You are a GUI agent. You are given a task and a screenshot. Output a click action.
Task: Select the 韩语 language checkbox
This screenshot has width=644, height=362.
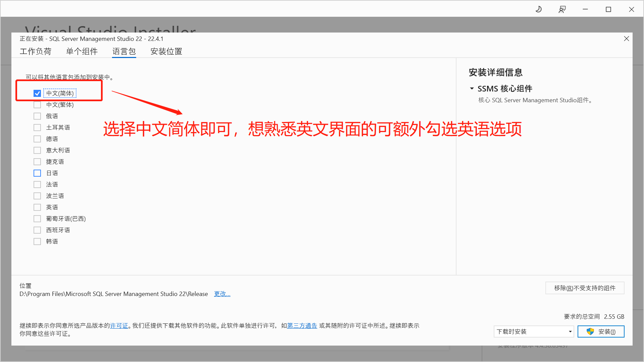click(37, 241)
